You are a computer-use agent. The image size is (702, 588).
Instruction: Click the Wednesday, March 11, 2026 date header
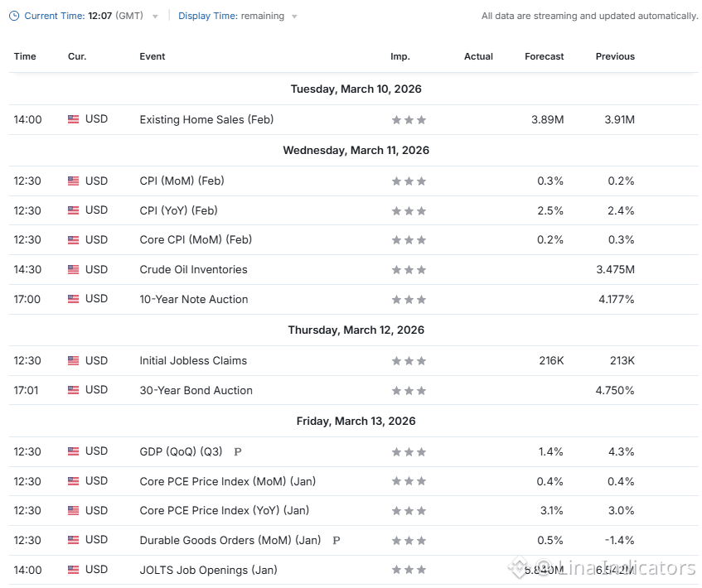[356, 151]
